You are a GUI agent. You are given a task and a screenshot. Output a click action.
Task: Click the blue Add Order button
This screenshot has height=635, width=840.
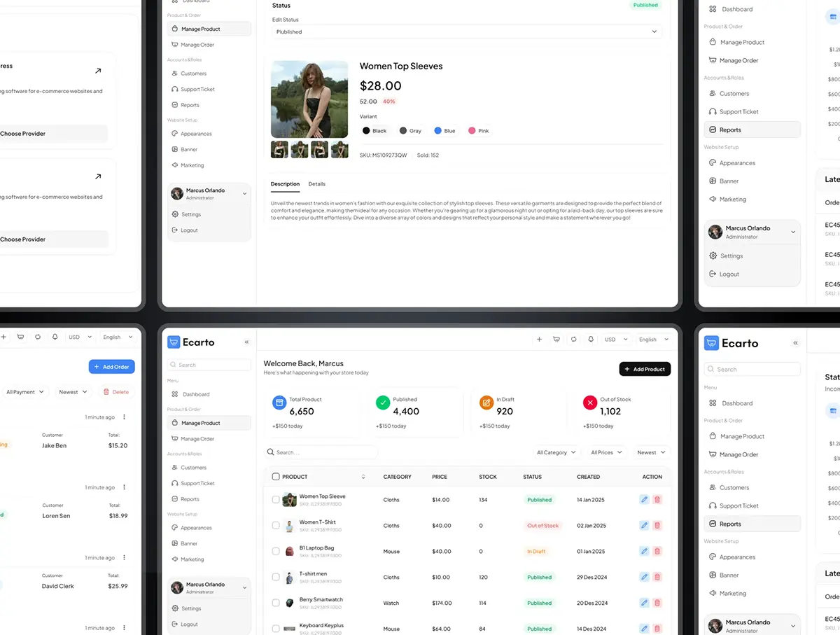pos(111,367)
